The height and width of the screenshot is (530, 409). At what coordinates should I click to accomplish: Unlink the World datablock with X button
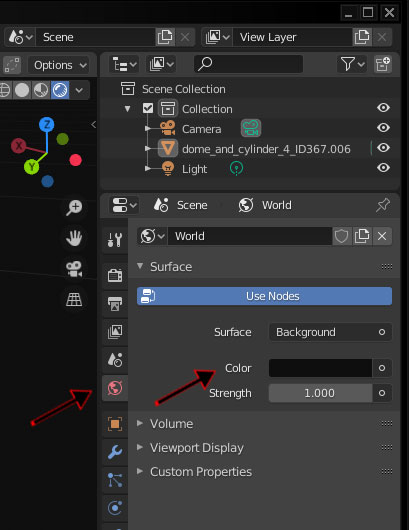click(382, 236)
